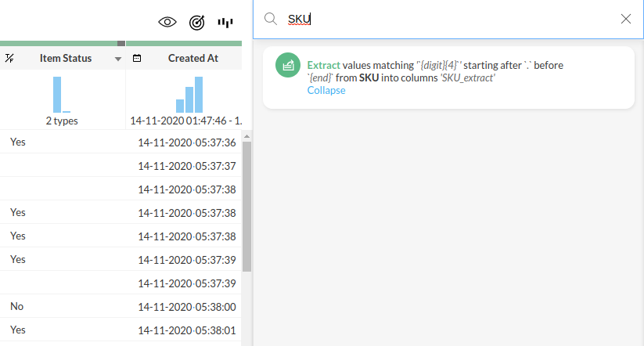Click the eye view icon
Screen dimensions: 644x346
tap(167, 22)
